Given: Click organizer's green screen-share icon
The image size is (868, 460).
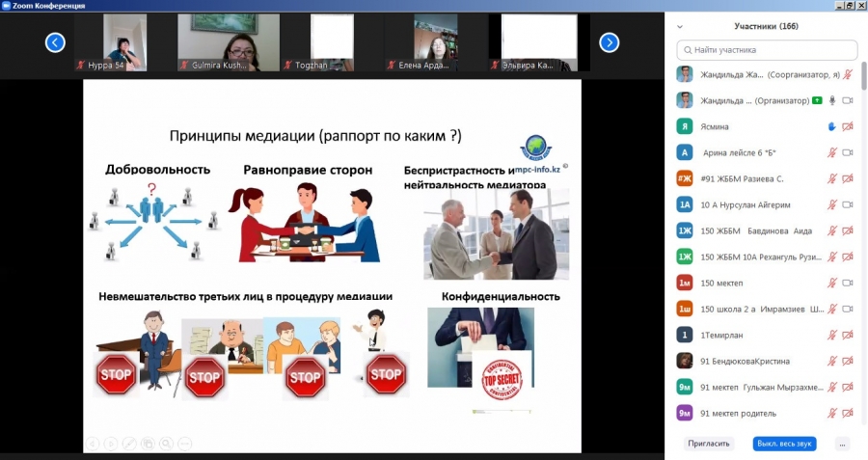Looking at the screenshot, I should coord(817,100).
